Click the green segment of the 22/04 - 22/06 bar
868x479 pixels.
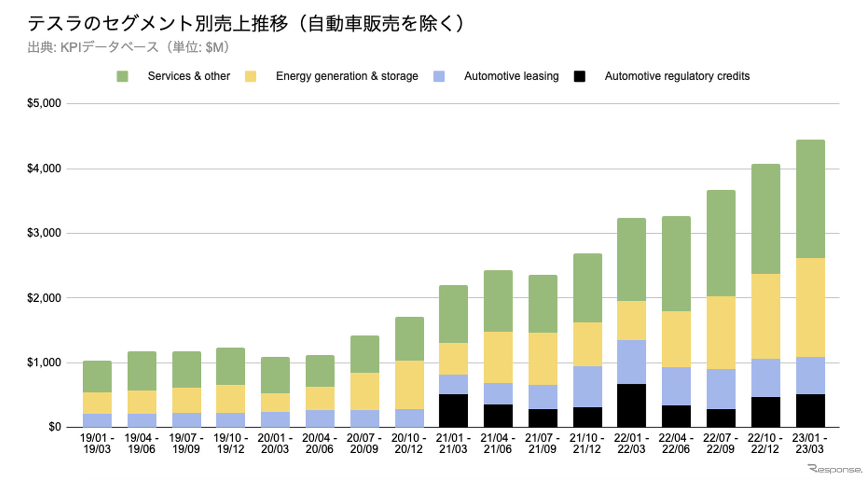coord(676,263)
